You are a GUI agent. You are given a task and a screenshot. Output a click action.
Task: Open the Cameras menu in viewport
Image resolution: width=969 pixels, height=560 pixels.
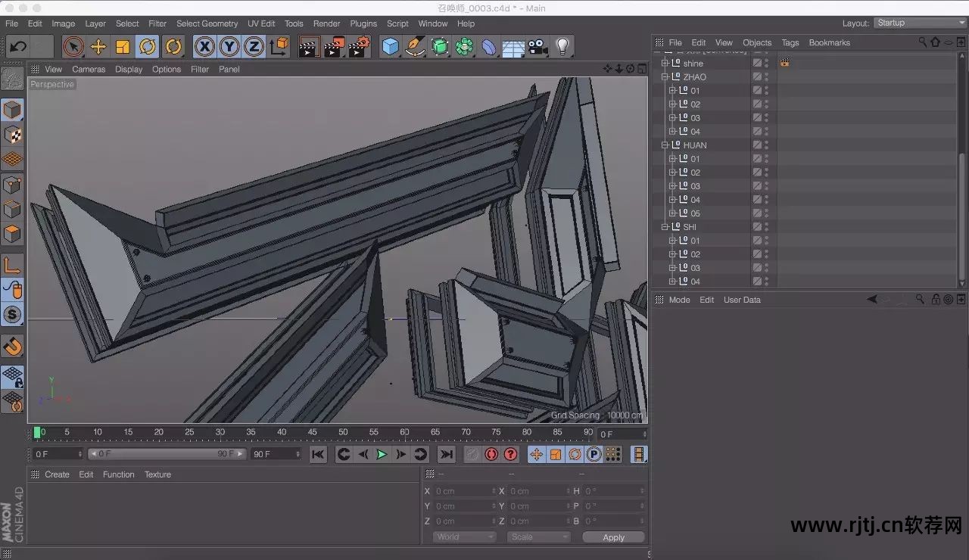(x=89, y=69)
